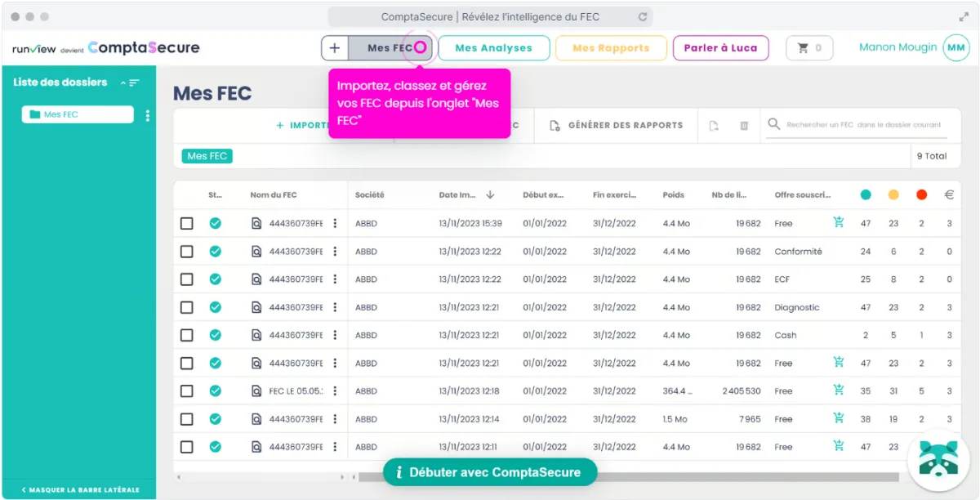
Task: Click the browser reload icon in the address bar
Action: tap(643, 16)
